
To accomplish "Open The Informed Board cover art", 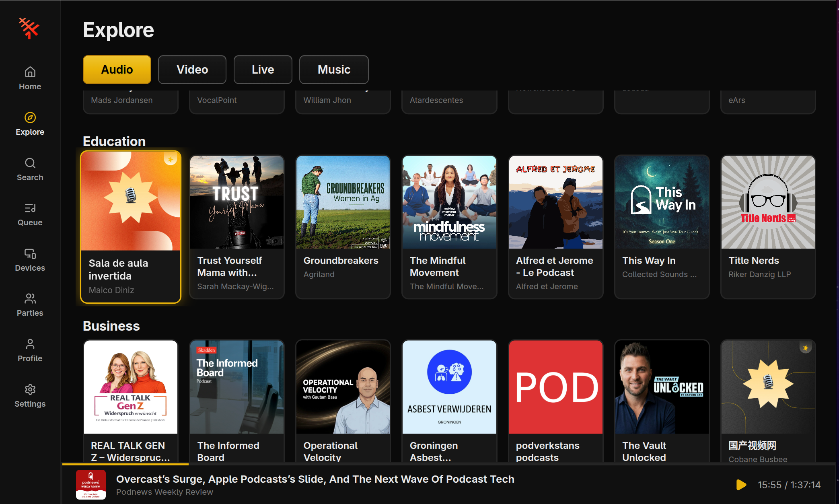I will coord(237,387).
